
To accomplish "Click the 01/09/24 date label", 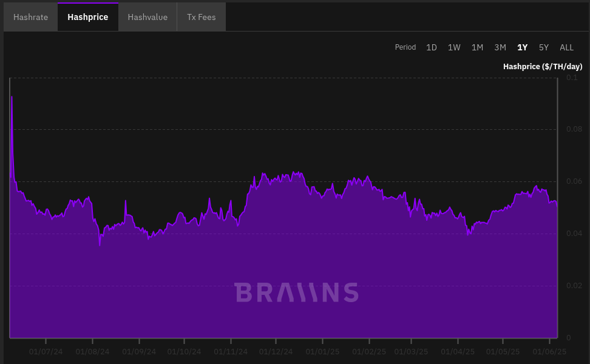I will click(139, 352).
